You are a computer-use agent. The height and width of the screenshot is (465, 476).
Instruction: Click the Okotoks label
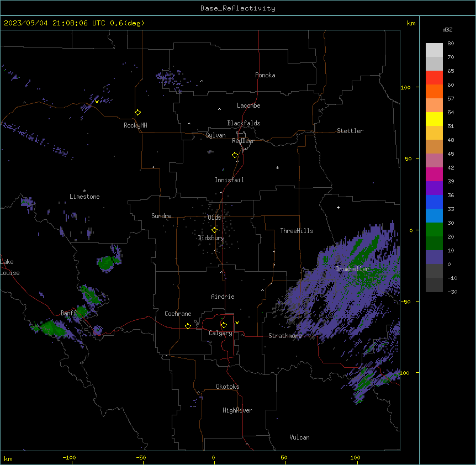[x=228, y=387]
